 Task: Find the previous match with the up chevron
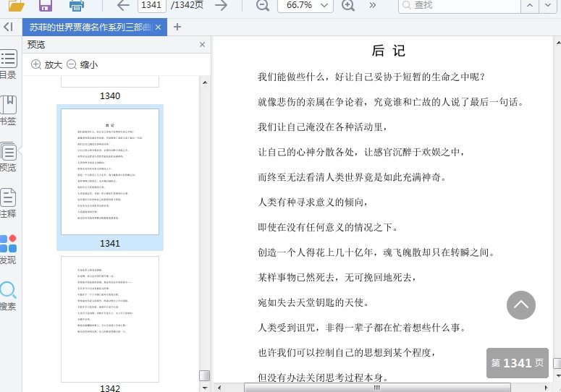pyautogui.click(x=530, y=5)
